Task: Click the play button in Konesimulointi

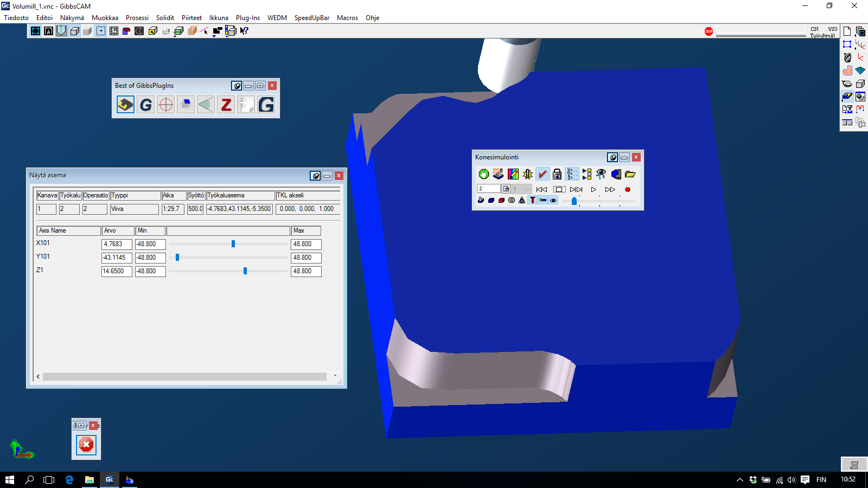Action: (593, 189)
